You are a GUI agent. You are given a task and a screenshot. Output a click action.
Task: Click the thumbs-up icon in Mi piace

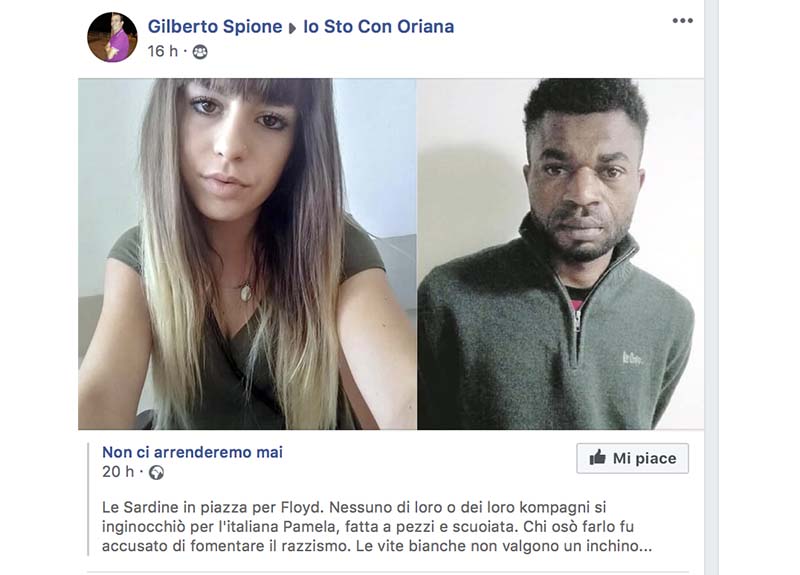coord(597,457)
